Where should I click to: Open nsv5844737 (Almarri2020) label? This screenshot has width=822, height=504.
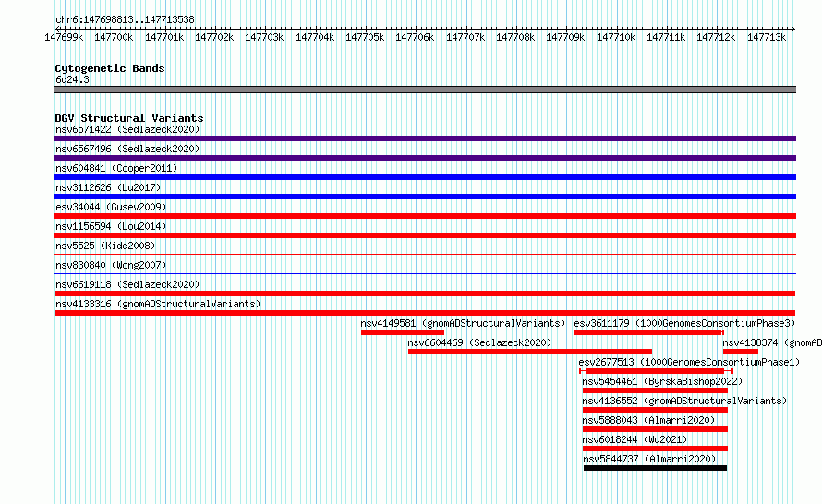pyautogui.click(x=649, y=459)
